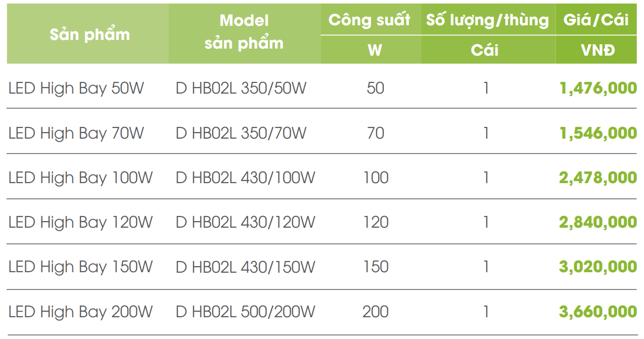This screenshot has height=339, width=644.
Task: Click the Công suất header cell
Action: [x=369, y=20]
